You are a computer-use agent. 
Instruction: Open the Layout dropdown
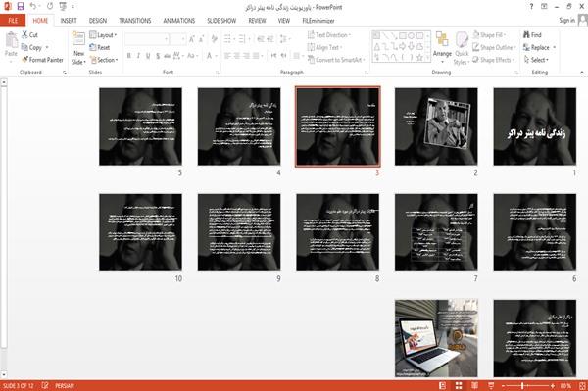[103, 35]
